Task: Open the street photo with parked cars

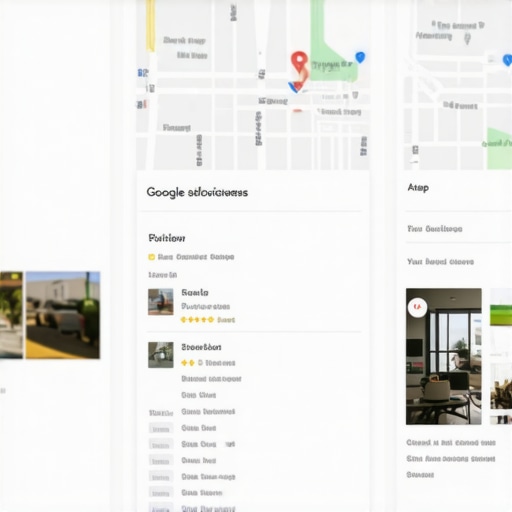Action: point(63,315)
